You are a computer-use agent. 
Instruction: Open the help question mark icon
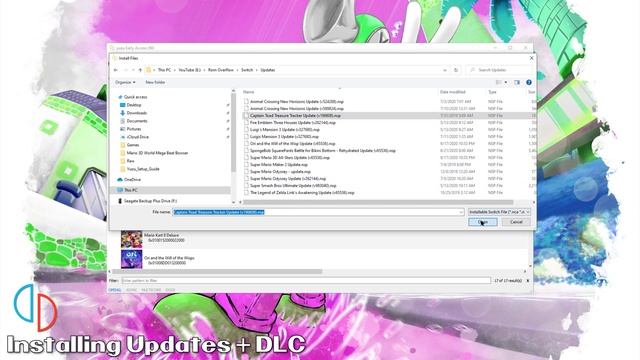529,82
